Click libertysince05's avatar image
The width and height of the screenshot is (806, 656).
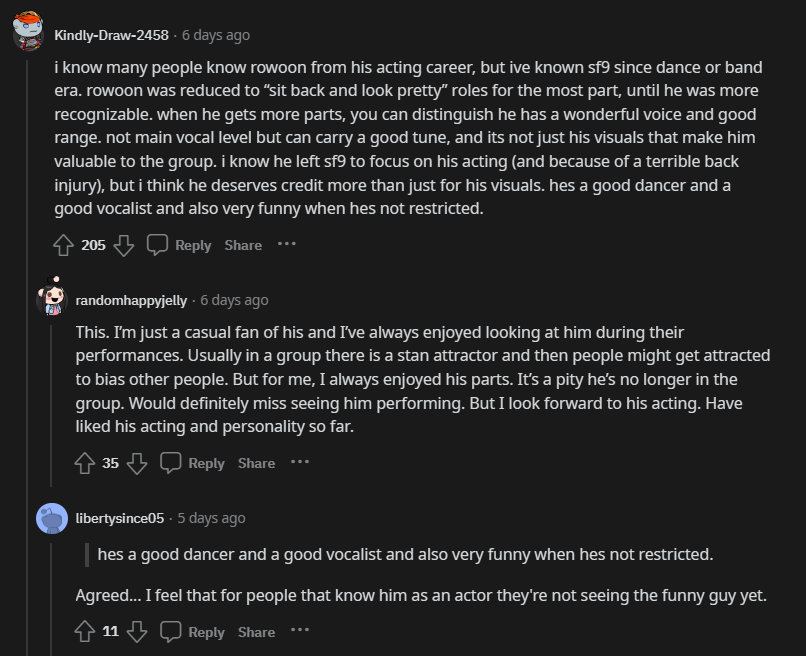pyautogui.click(x=52, y=518)
